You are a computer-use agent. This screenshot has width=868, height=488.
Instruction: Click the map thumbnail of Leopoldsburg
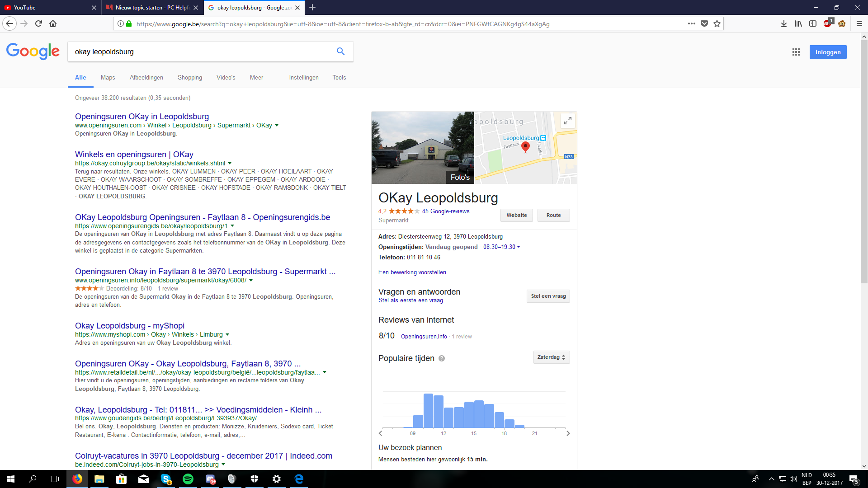526,148
